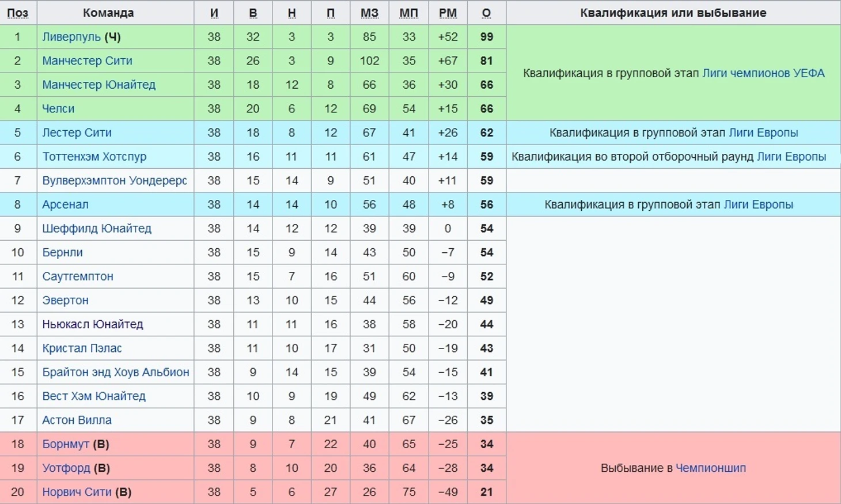
Task: Click the РМ column header
Action: click(x=448, y=13)
